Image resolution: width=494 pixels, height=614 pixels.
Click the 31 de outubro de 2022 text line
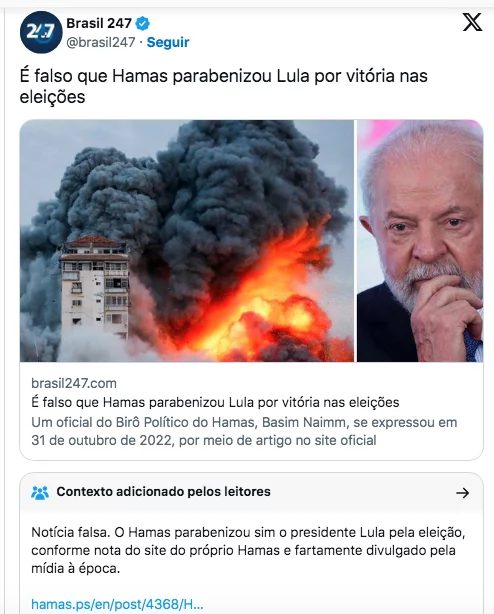click(204, 441)
